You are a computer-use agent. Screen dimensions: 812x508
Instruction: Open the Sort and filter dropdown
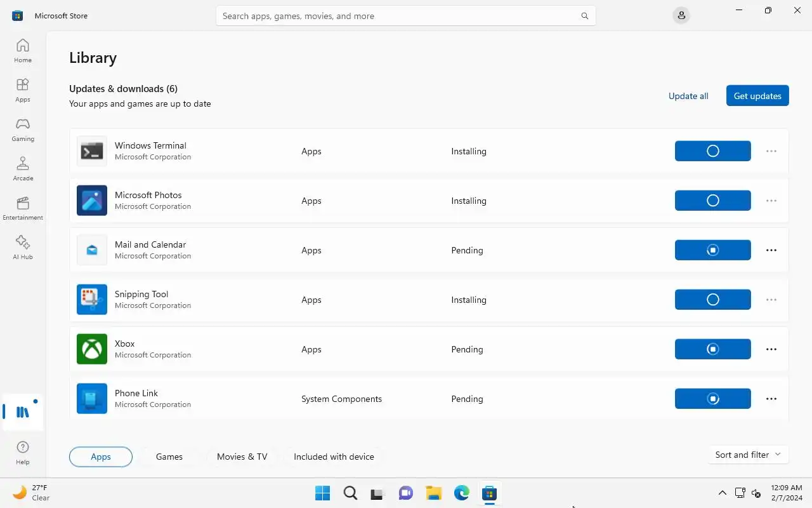point(748,455)
